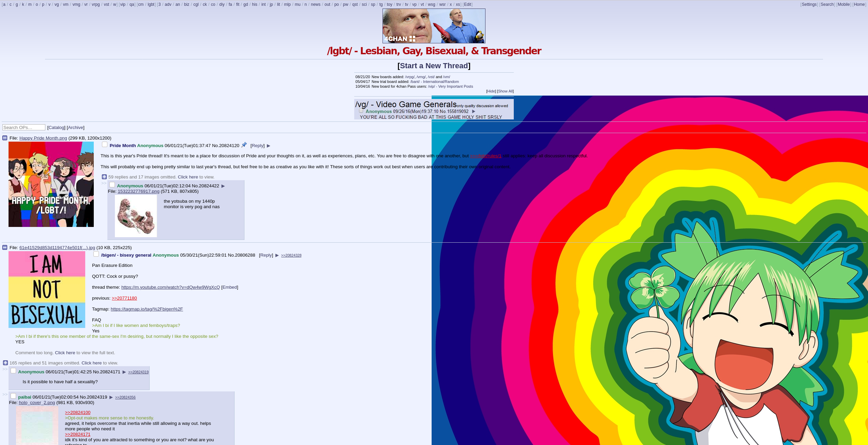The image size is (868, 445).
Task: Collapse the /bigen/ bisexy general thread
Action: [x=5, y=247]
